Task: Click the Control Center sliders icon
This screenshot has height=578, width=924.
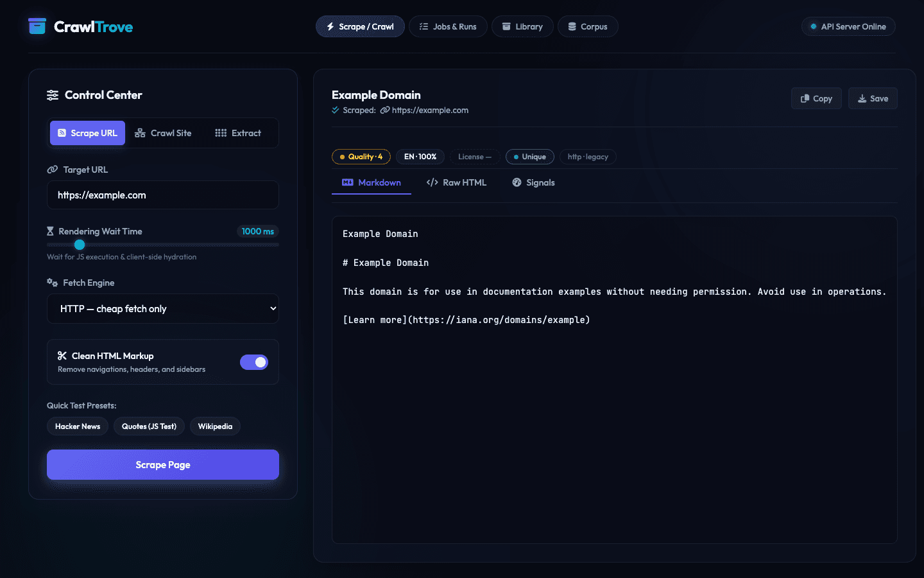Action: click(53, 95)
